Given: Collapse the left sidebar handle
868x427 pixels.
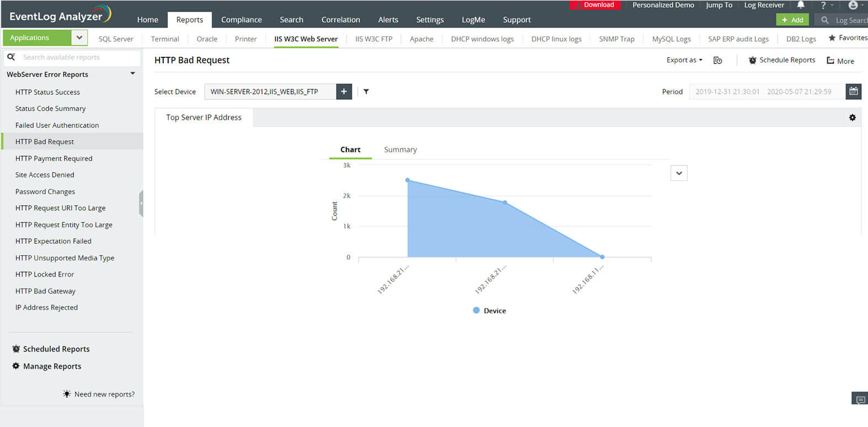Looking at the screenshot, I should (x=141, y=204).
